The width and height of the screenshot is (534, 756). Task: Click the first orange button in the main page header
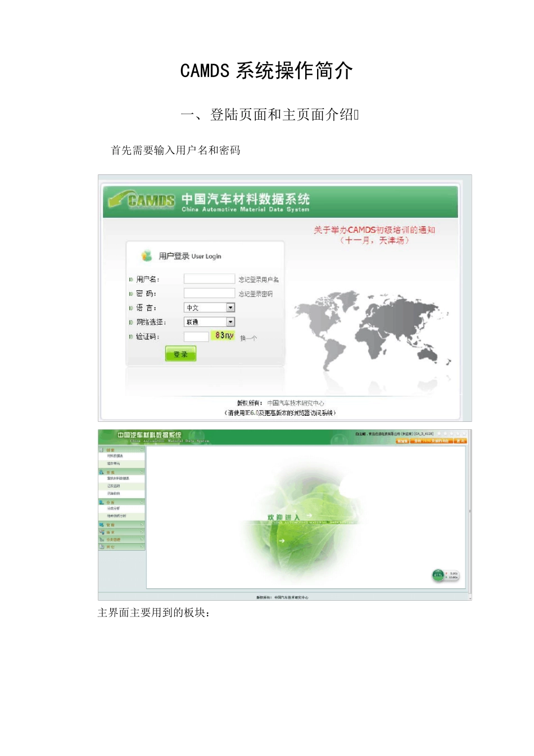(402, 441)
